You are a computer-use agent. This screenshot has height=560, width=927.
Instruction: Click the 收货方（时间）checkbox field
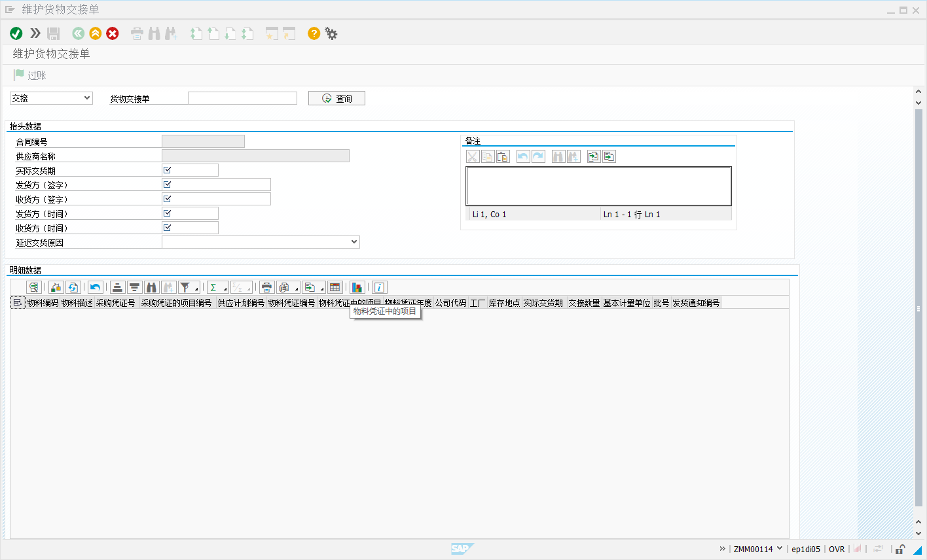click(x=168, y=228)
